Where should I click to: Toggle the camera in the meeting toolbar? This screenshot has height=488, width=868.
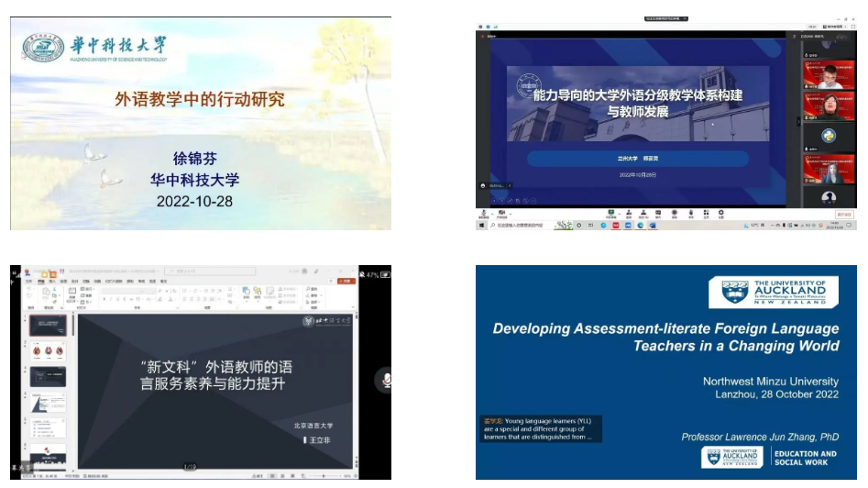point(501,214)
